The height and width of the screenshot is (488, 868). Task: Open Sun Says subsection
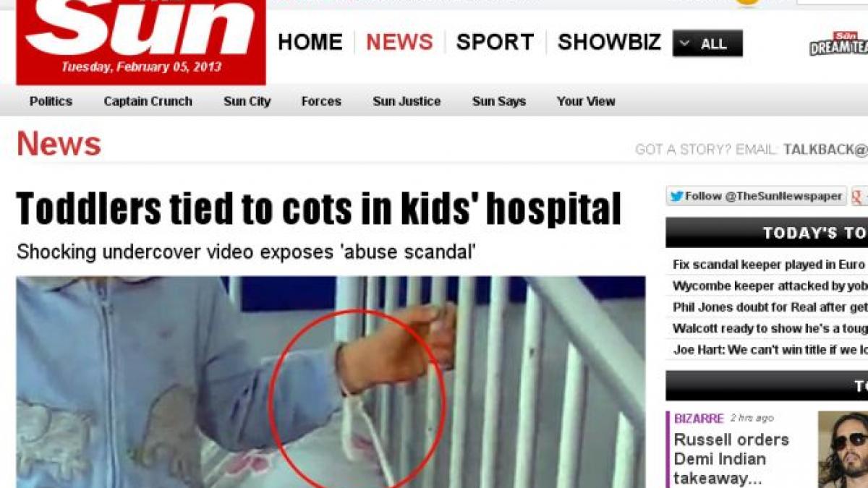coord(499,101)
